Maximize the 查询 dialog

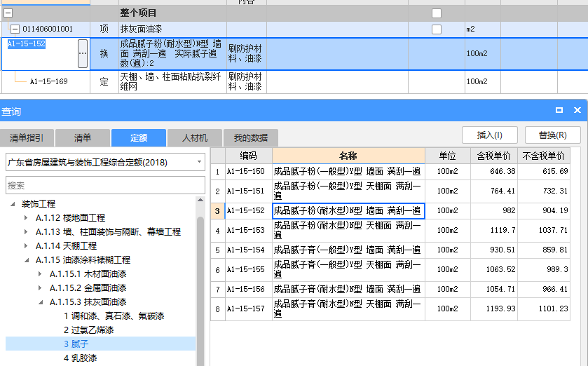[559, 110]
